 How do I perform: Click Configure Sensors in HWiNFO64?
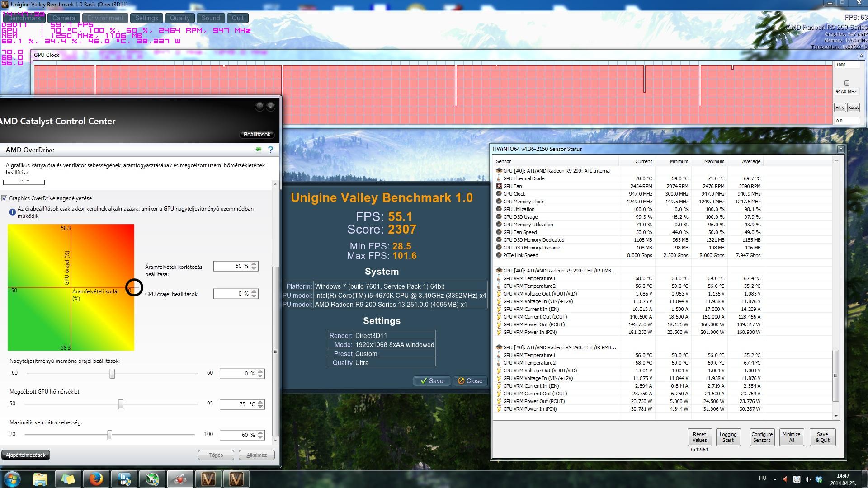pyautogui.click(x=762, y=437)
